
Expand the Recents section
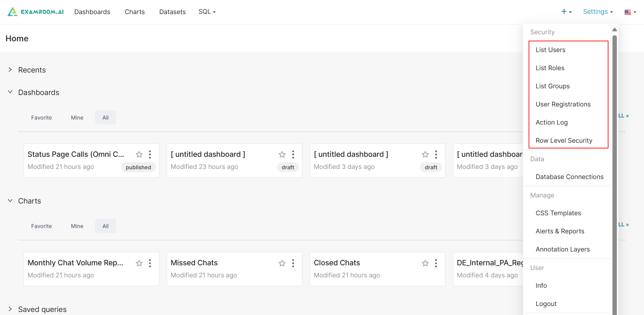[x=10, y=70]
